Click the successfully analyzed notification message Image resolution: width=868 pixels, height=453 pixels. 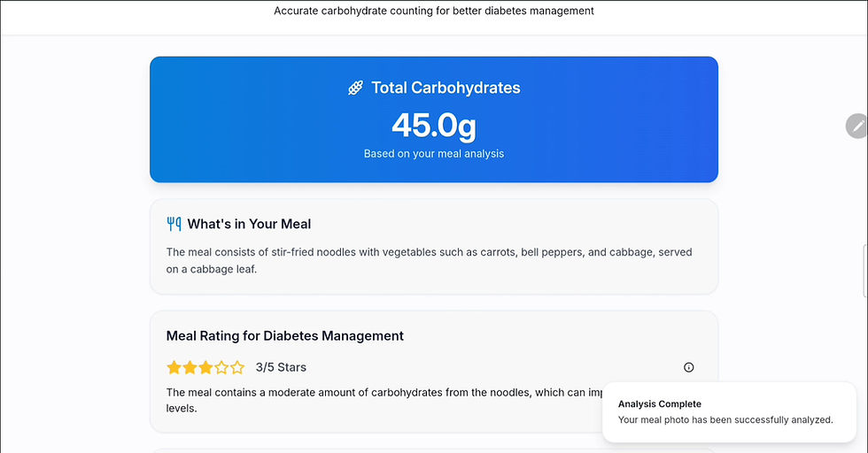(x=725, y=420)
